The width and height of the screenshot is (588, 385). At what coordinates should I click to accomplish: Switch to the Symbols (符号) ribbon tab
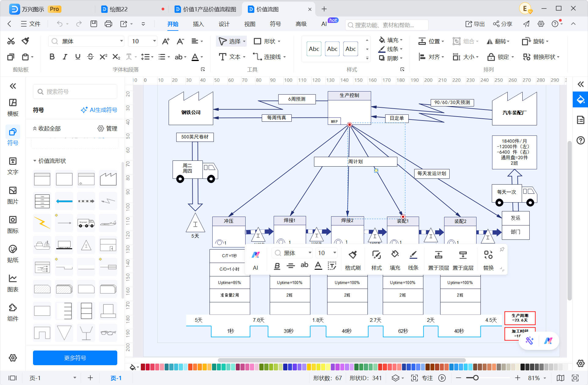[x=275, y=24]
